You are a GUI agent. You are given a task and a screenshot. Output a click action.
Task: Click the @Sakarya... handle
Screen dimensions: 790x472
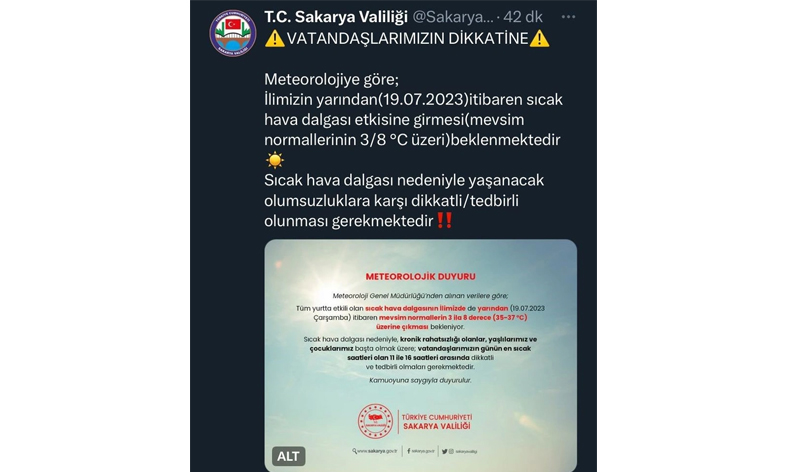453,17
